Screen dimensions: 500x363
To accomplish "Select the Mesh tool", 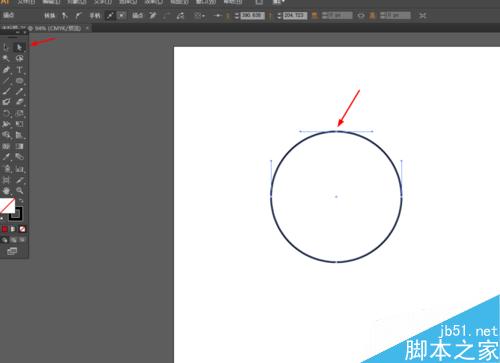I will coord(6,146).
